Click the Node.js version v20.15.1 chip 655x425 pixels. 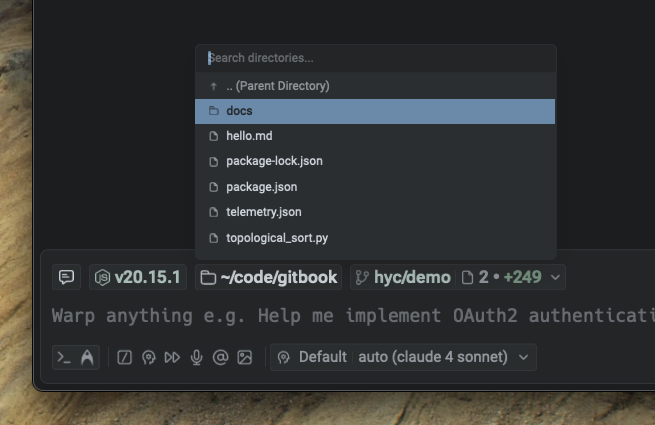click(137, 277)
